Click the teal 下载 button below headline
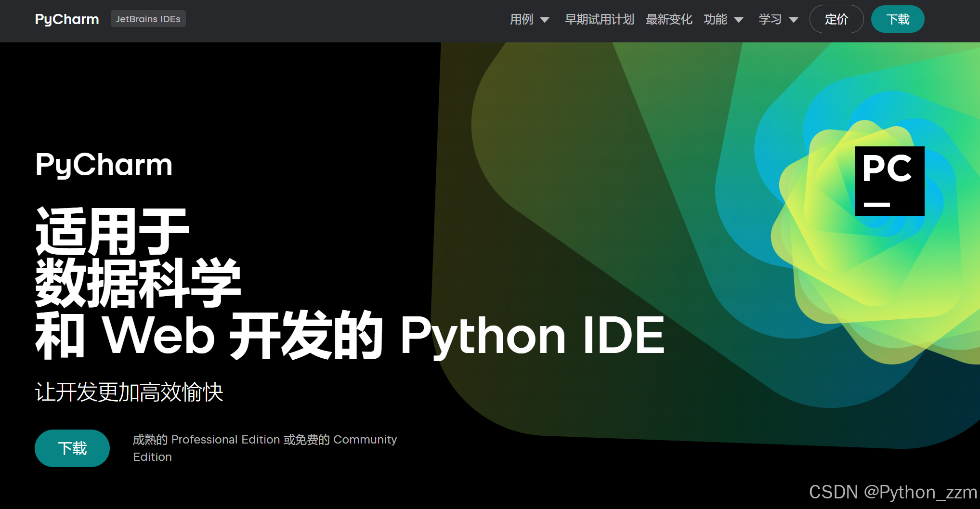 coord(72,448)
